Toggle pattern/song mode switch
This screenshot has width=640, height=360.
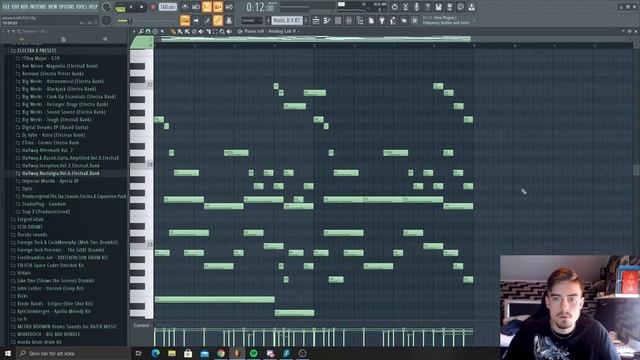point(120,7)
